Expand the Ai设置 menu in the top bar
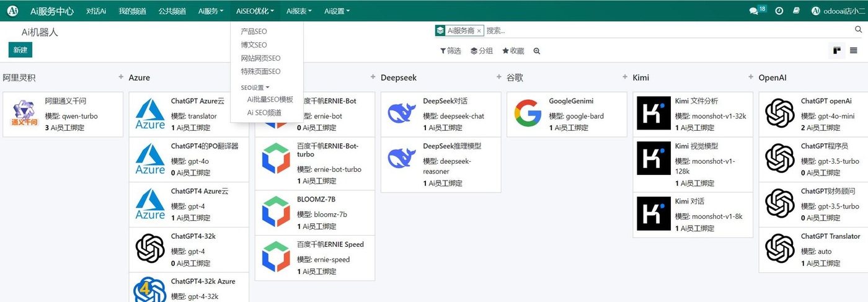 pos(337,11)
